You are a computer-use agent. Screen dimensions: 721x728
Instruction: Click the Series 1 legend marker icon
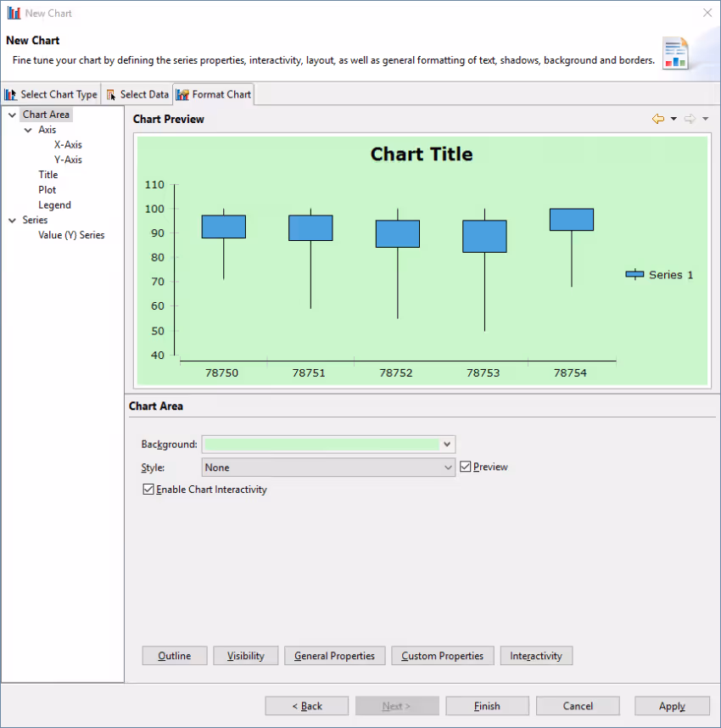(x=634, y=274)
